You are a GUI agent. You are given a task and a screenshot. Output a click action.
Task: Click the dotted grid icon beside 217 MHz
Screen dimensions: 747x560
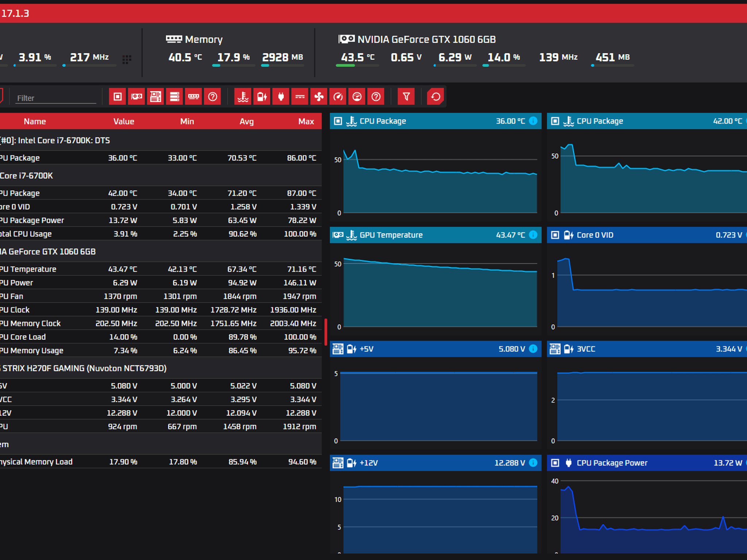coord(127,59)
